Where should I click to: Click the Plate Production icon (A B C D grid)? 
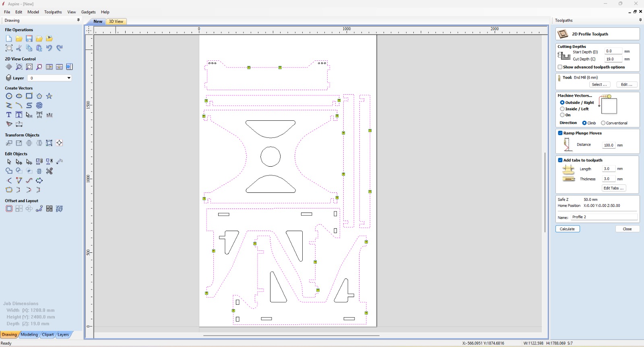pyautogui.click(x=49, y=209)
